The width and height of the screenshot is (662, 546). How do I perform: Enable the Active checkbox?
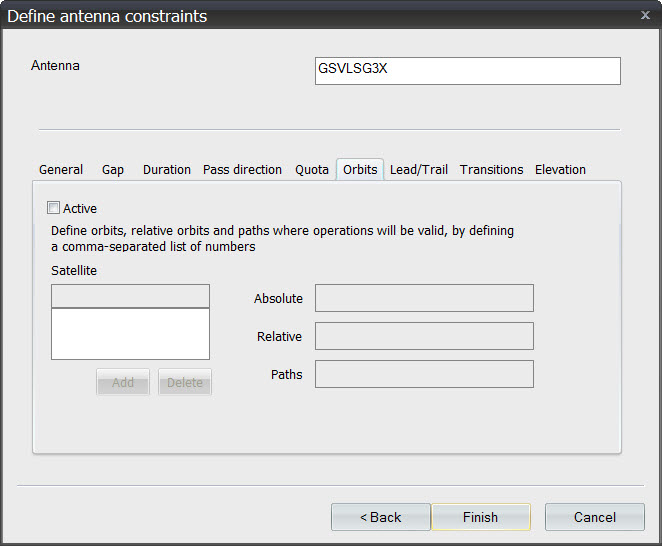click(54, 209)
